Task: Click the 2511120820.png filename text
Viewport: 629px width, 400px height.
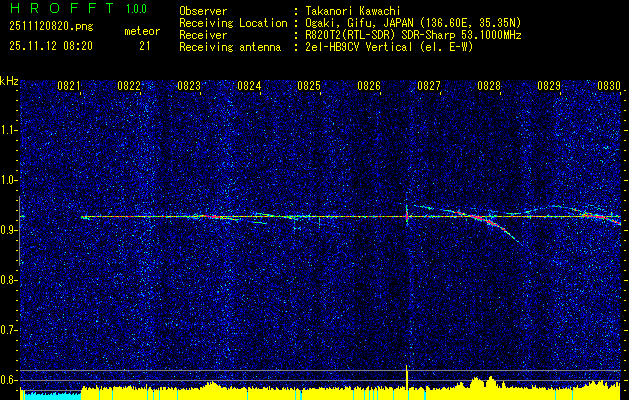Action: [51, 27]
